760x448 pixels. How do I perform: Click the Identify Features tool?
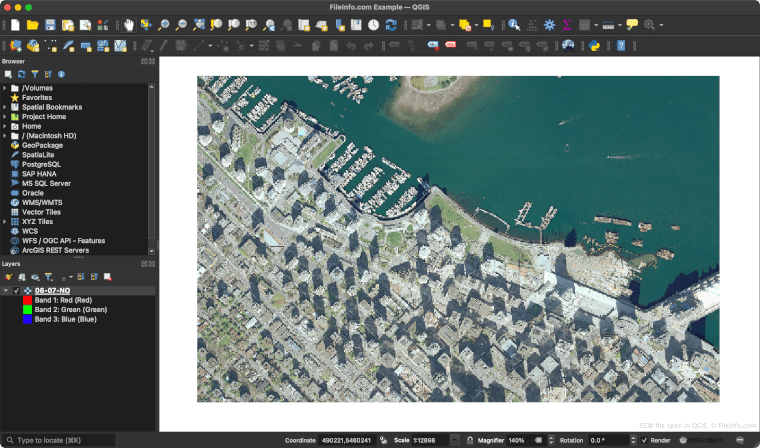[514, 24]
